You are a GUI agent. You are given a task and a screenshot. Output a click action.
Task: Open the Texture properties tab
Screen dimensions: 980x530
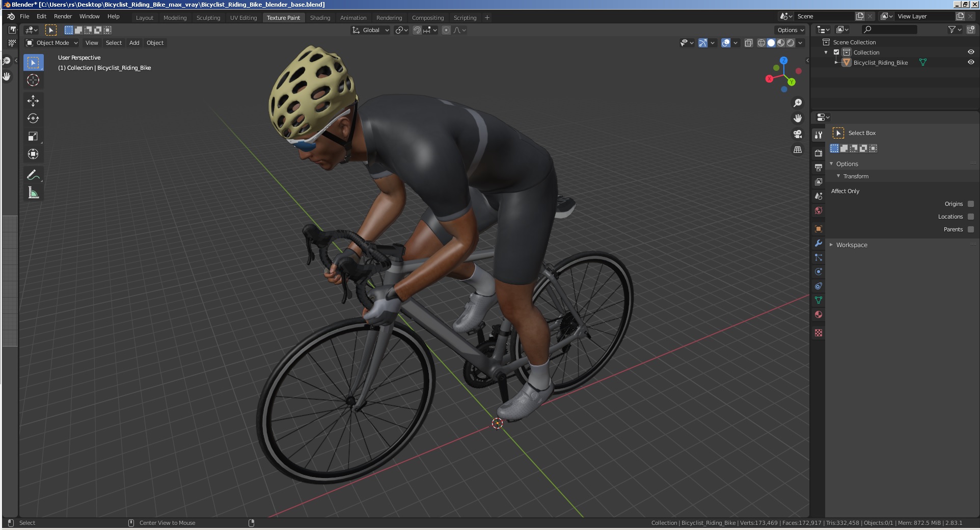pyautogui.click(x=819, y=333)
